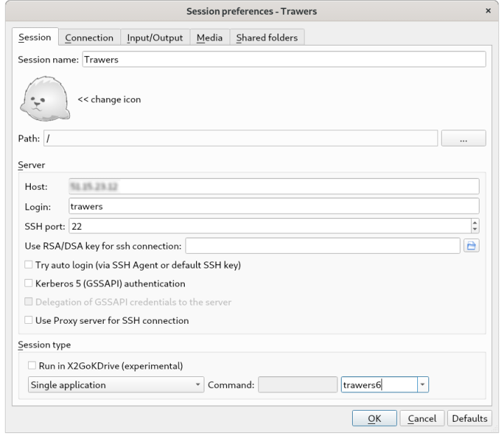Click the seal session icon image
Screen dimensions: 504x438
(45, 99)
